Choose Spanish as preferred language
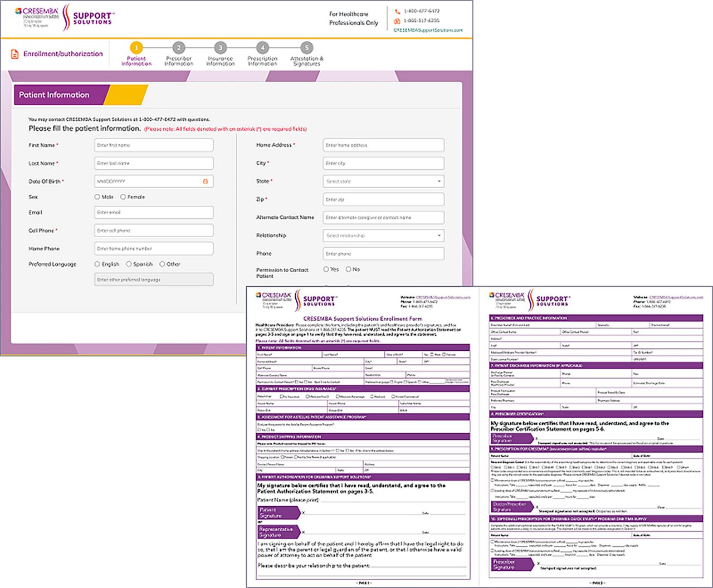The height and width of the screenshot is (588, 713). [x=129, y=264]
